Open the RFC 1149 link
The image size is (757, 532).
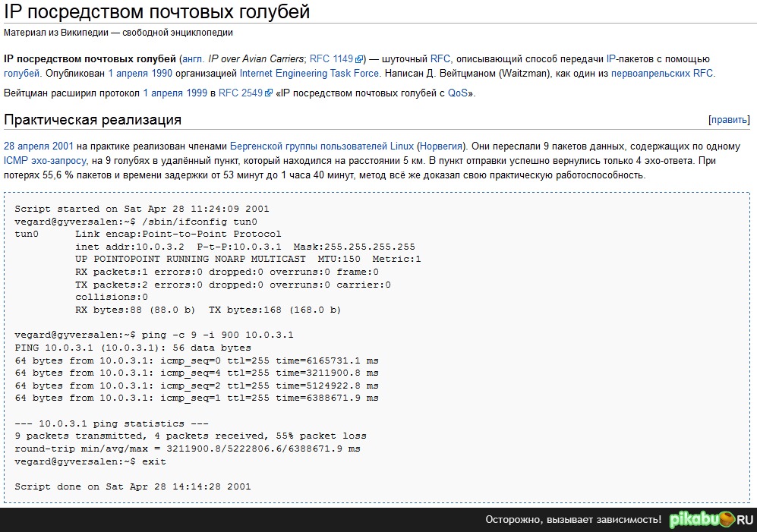pos(331,58)
